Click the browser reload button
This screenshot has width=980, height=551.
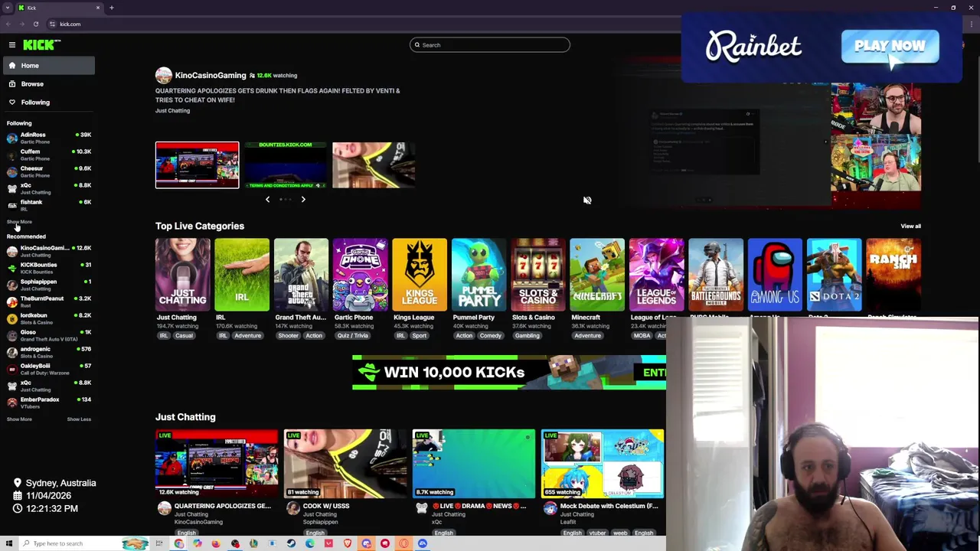(35, 24)
